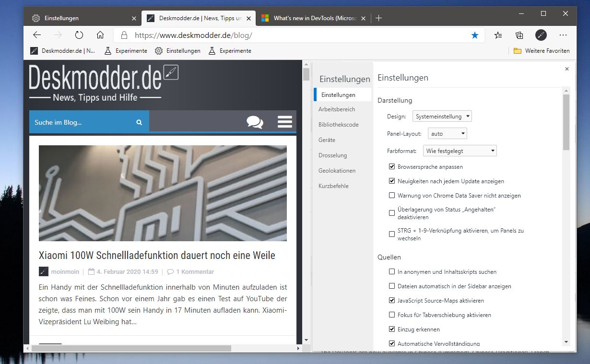This screenshot has height=364, width=590.
Task: Close the What's new in DevTools tab
Action: coord(363,18)
